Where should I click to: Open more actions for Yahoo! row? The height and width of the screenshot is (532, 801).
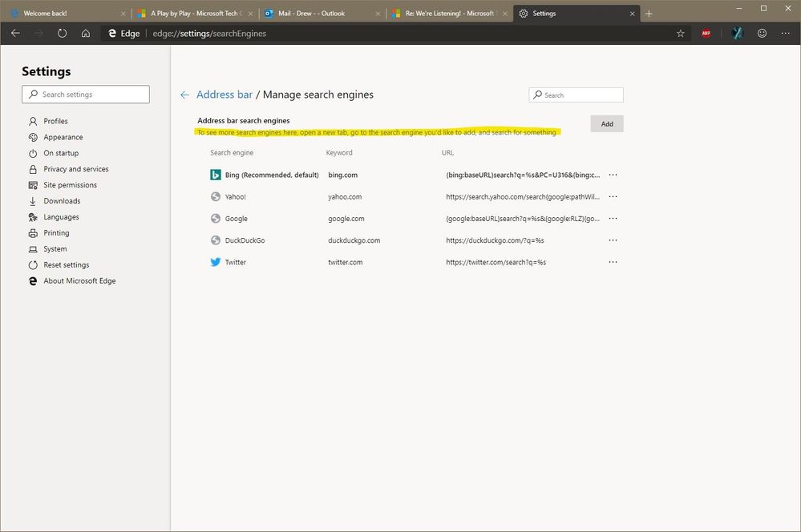coord(613,196)
